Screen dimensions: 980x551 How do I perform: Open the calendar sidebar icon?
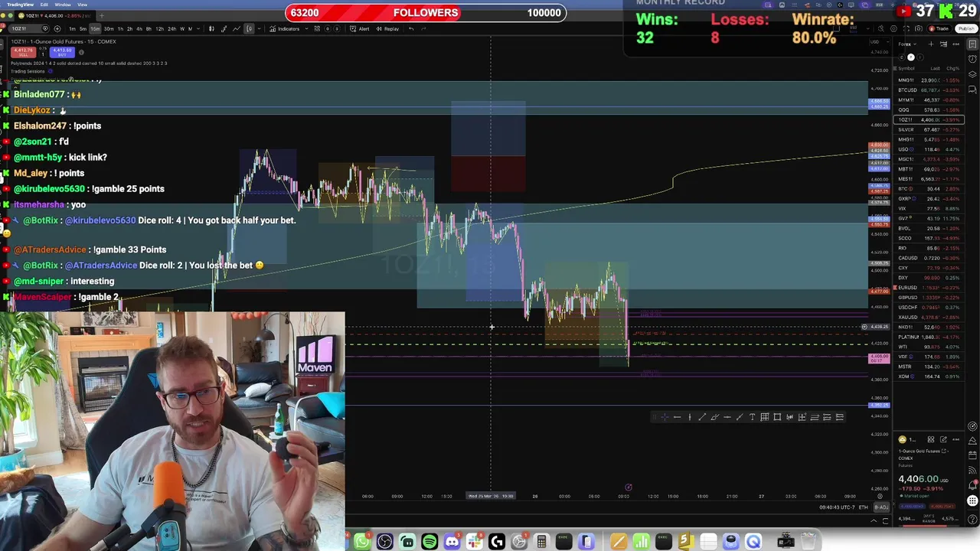click(972, 455)
